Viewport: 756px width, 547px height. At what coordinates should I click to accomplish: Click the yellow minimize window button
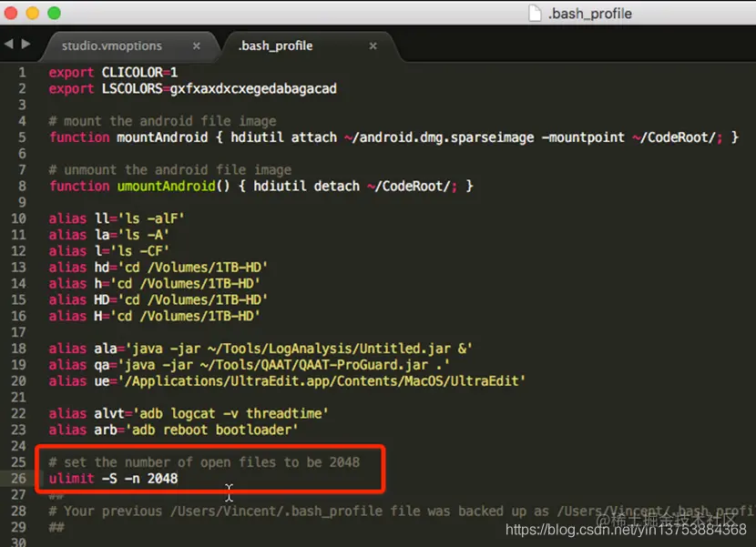tap(32, 13)
